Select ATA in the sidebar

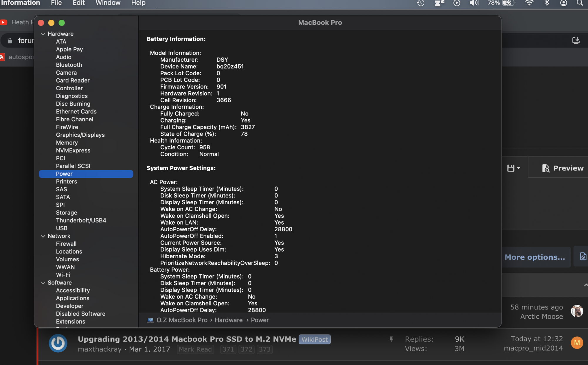(x=61, y=41)
